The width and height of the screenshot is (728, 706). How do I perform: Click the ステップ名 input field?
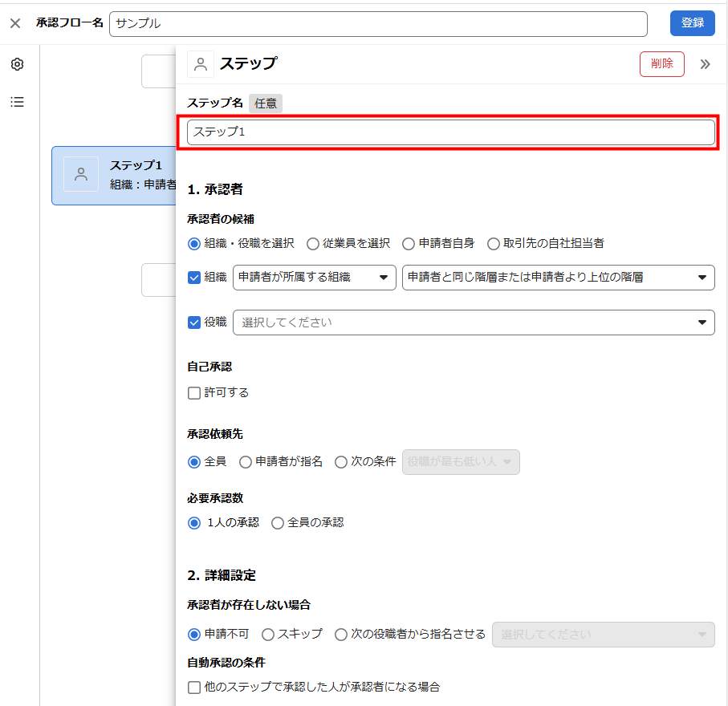[x=450, y=132]
